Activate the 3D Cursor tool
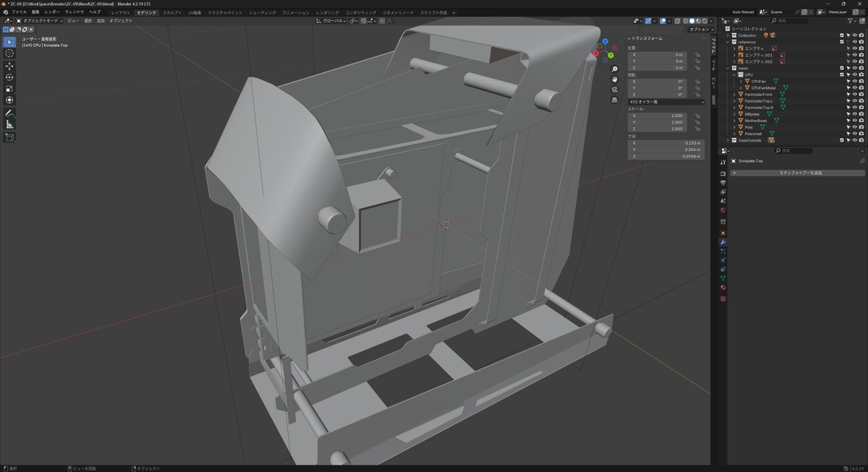868x472 pixels. pos(9,53)
